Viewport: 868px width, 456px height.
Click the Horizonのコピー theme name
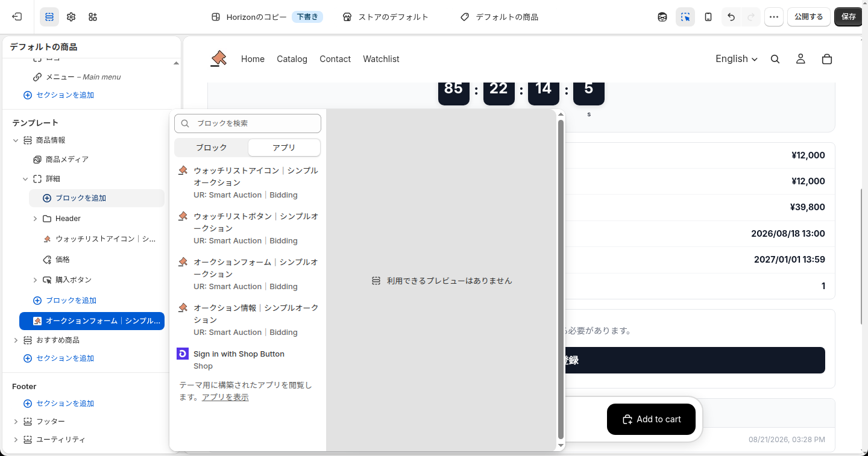256,17
